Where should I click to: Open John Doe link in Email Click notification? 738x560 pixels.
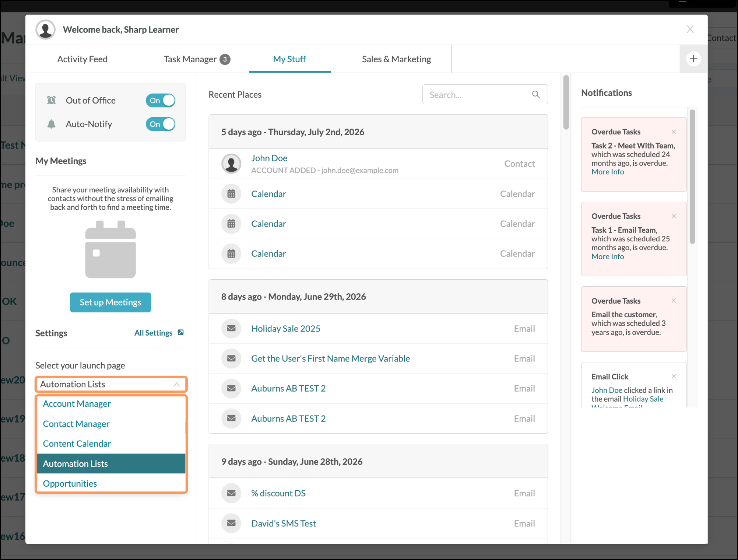[x=607, y=390]
